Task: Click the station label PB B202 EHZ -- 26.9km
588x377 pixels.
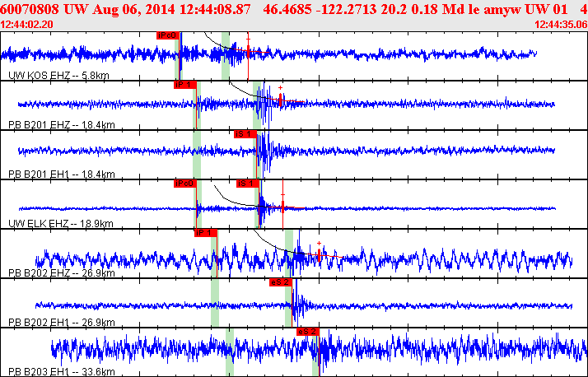Action: coord(62,272)
